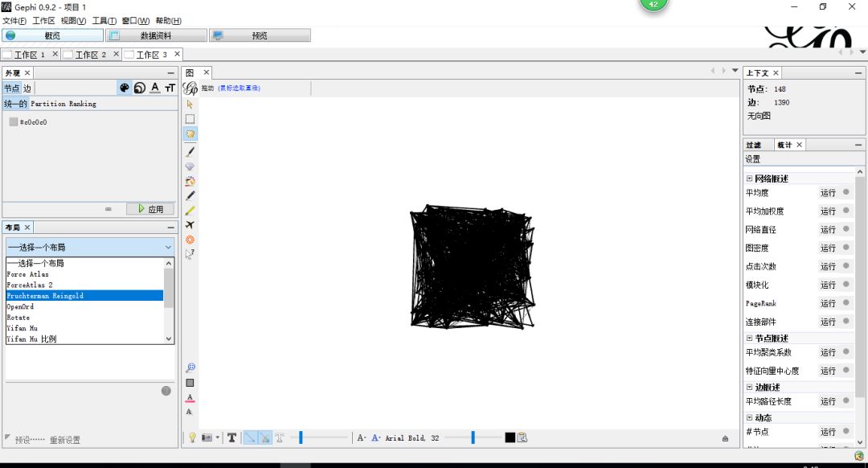Switch to the Data Laboratory tab
The image size is (868, 468).
coord(156,35)
